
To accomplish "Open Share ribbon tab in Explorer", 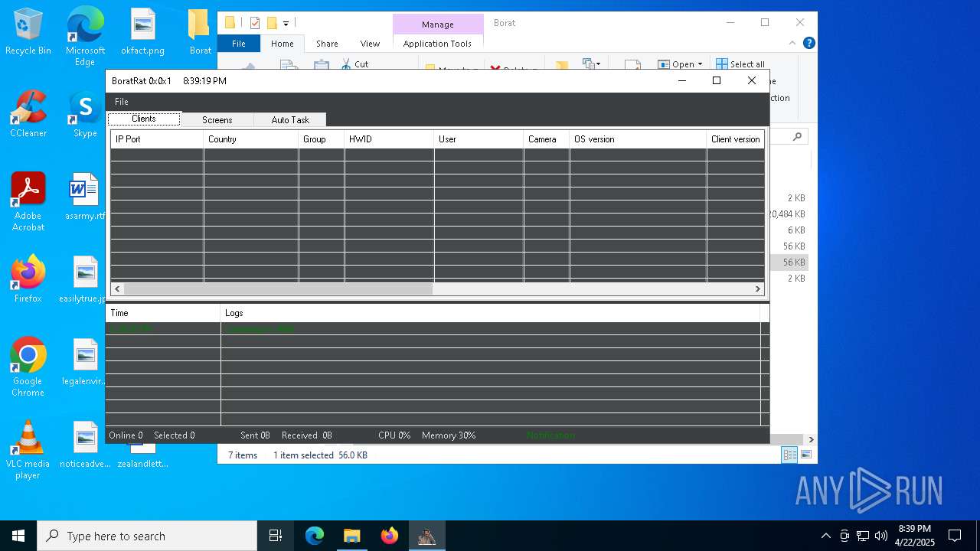I will click(x=327, y=44).
